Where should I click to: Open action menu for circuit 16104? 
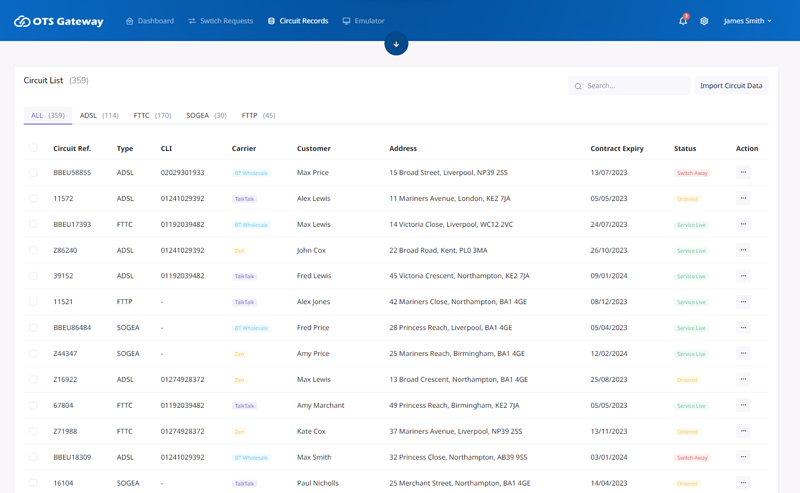[743, 483]
